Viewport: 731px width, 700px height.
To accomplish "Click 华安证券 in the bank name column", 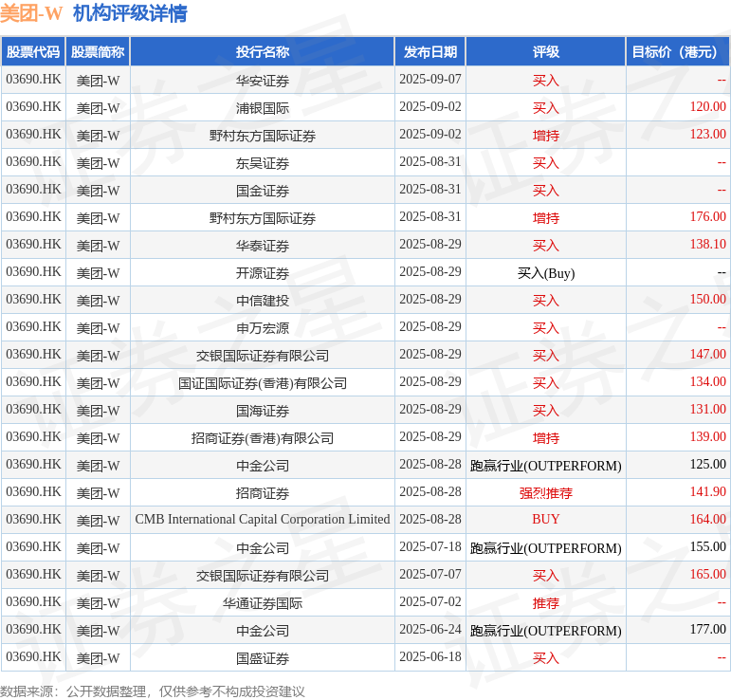I will pos(263,81).
